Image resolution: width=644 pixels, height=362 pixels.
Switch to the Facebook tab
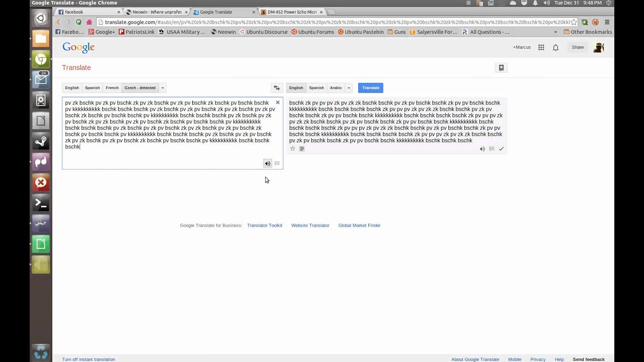(89, 12)
